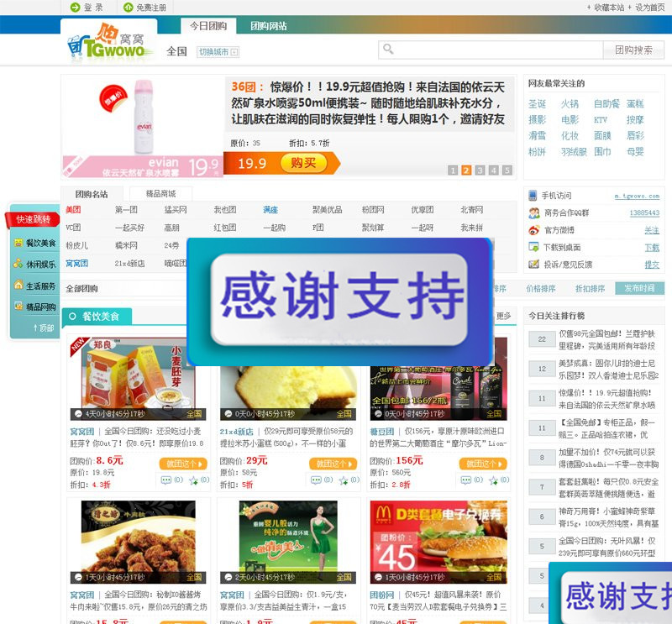This screenshot has width=672, height=624.
Task: Click the 圣诞 hot tag
Action: click(537, 103)
